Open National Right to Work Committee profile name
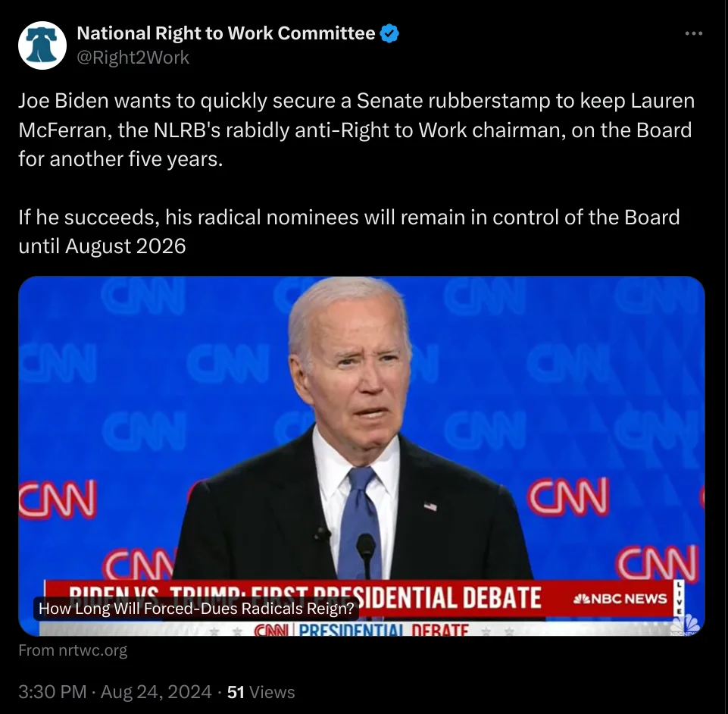This screenshot has height=714, width=728. point(226,33)
